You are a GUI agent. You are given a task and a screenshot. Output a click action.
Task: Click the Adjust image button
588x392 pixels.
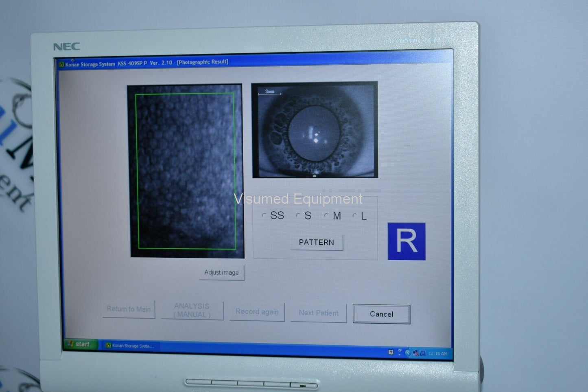(221, 272)
